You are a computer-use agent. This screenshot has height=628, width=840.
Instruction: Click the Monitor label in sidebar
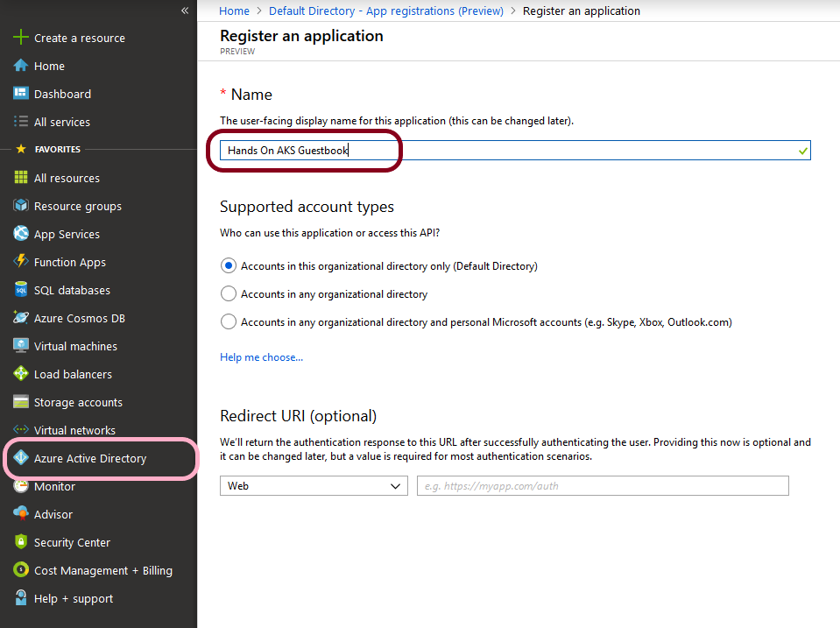[x=54, y=486]
